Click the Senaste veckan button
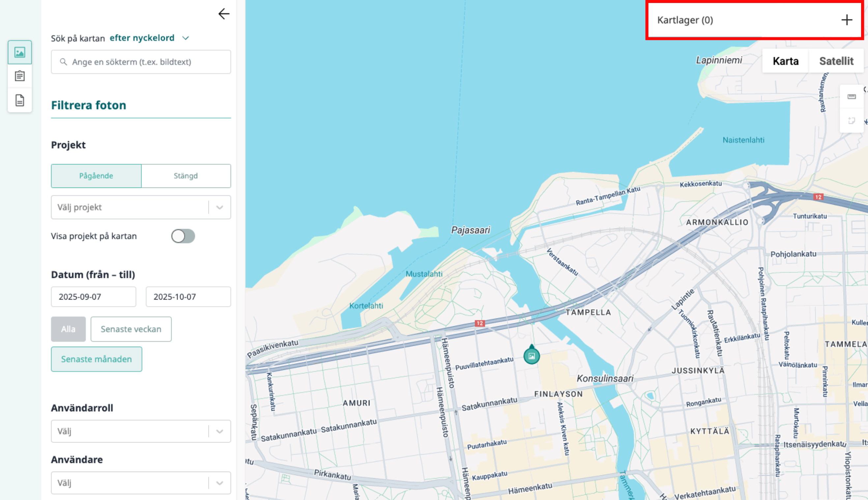868x500 pixels. (x=131, y=329)
